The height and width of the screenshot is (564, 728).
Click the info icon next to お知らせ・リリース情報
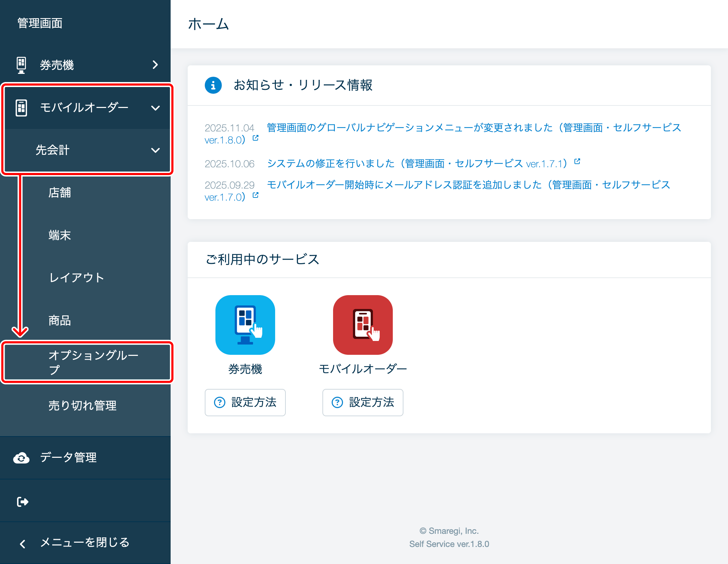point(213,85)
